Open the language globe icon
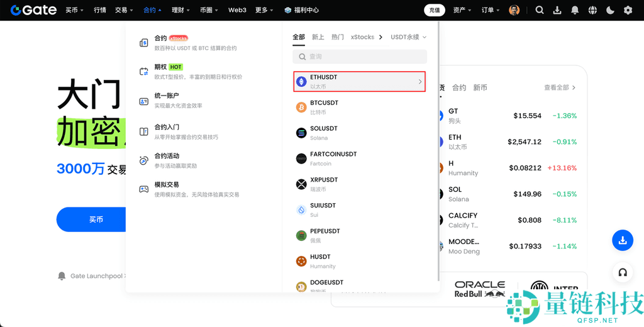 pos(592,10)
